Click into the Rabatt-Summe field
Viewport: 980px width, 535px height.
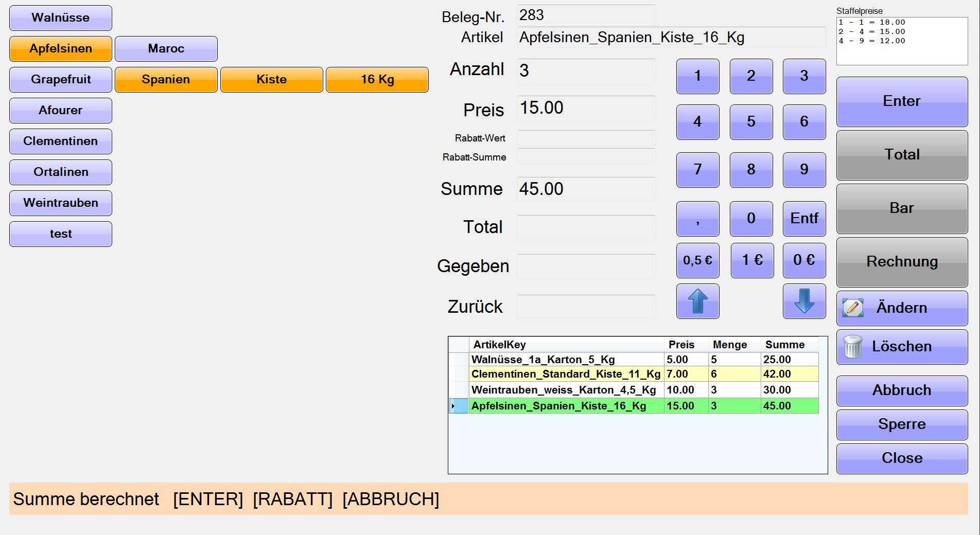[x=586, y=156]
